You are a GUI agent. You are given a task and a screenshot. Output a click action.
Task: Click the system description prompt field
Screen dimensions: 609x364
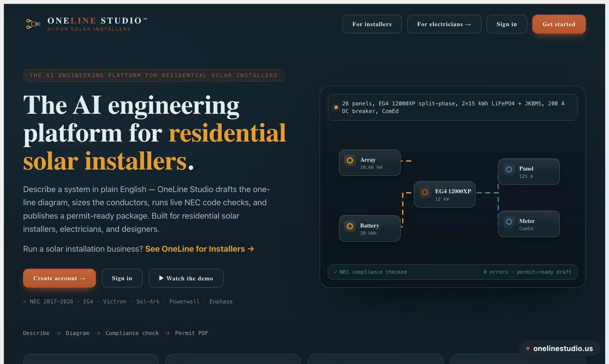[453, 107]
